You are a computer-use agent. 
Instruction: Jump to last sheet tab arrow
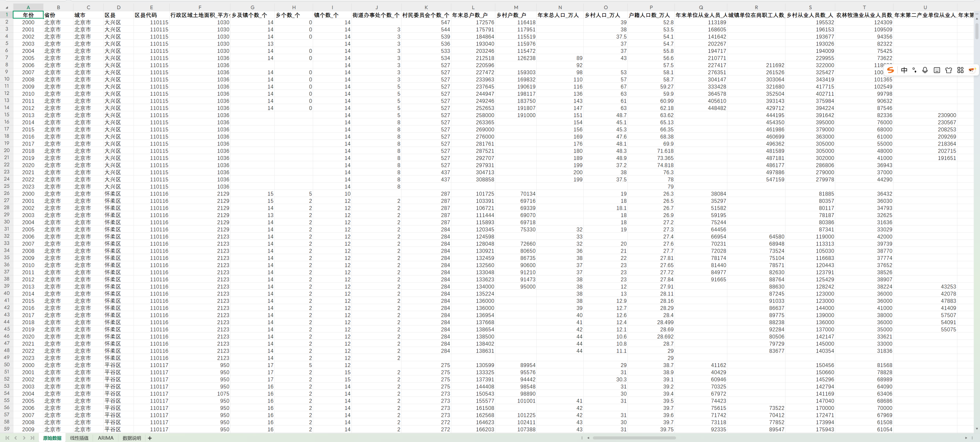tap(32, 438)
